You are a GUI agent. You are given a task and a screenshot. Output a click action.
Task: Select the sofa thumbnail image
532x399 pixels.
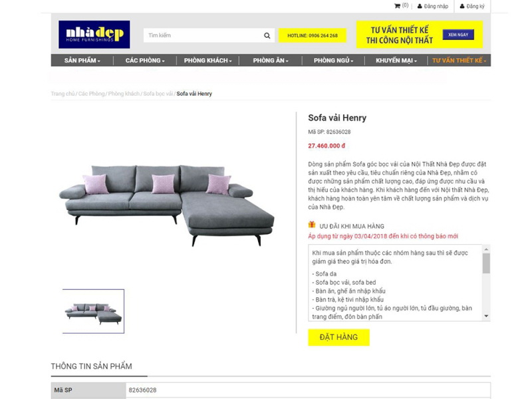pos(93,311)
